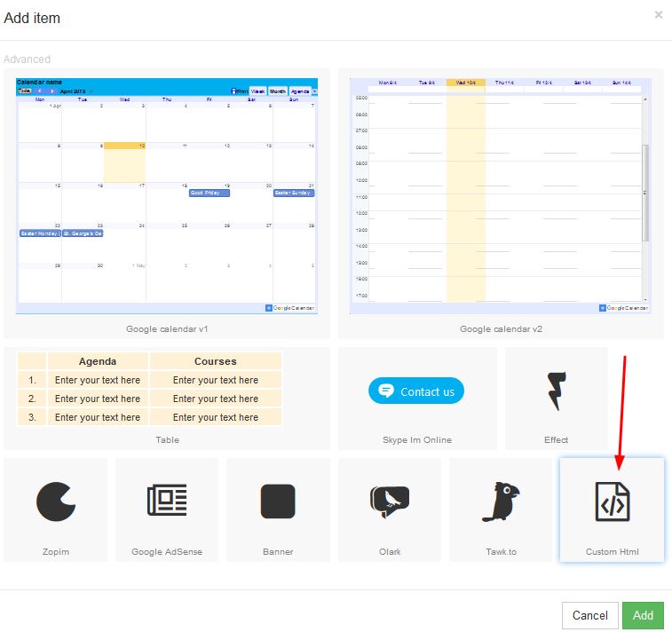Pick the Banner square icon
Viewport: 672px width, 632px height.
(277, 502)
